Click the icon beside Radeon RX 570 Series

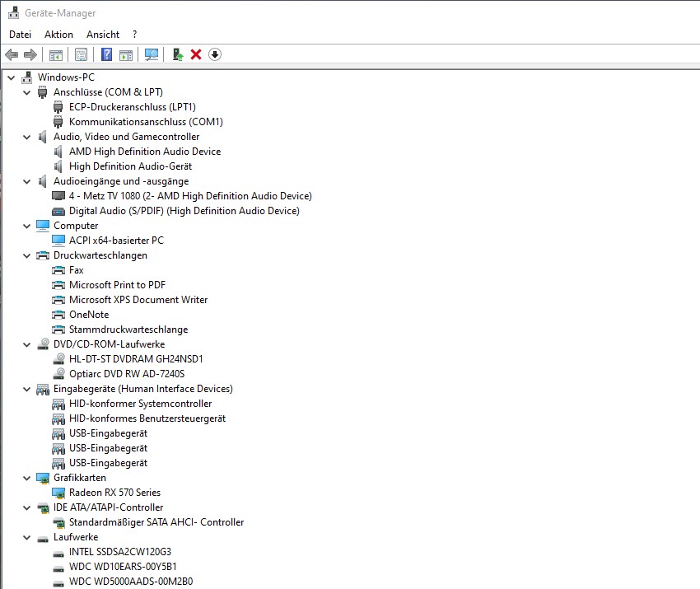click(x=58, y=493)
